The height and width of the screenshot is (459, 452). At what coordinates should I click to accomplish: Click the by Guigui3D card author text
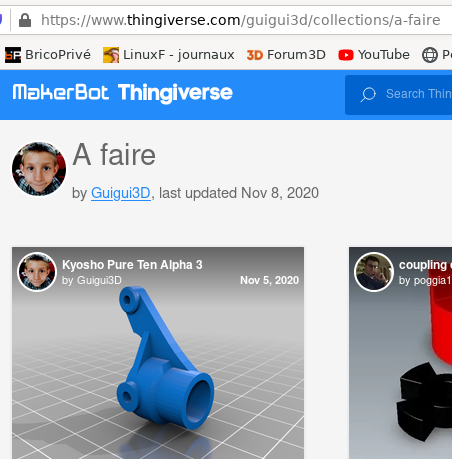92,280
